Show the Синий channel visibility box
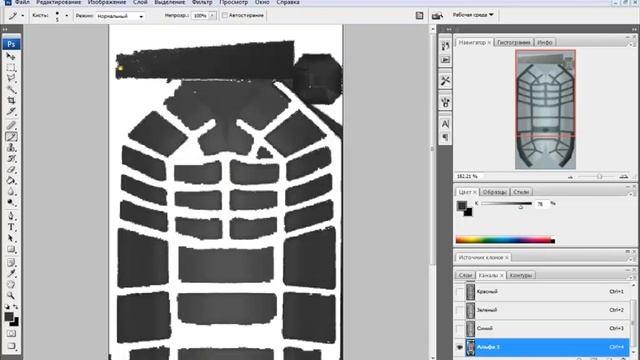640x360 pixels. [460, 329]
